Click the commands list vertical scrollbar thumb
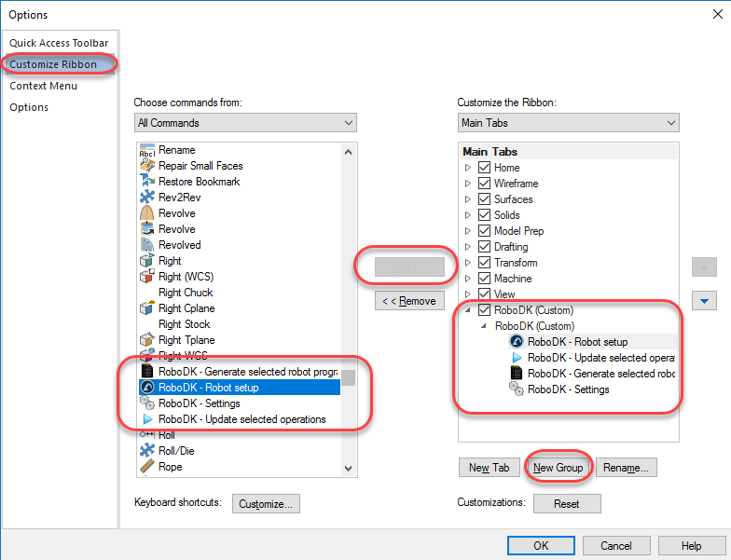The height and width of the screenshot is (560, 731). pos(348,377)
